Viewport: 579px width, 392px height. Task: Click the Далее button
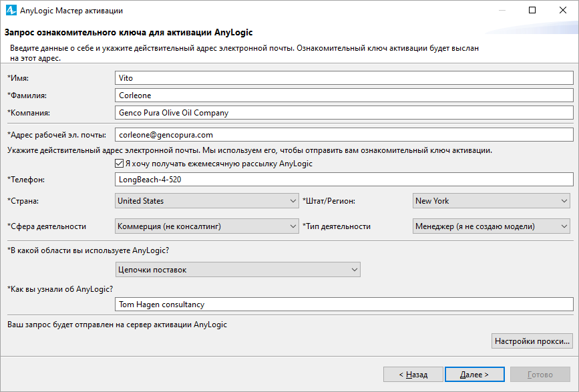(x=475, y=375)
